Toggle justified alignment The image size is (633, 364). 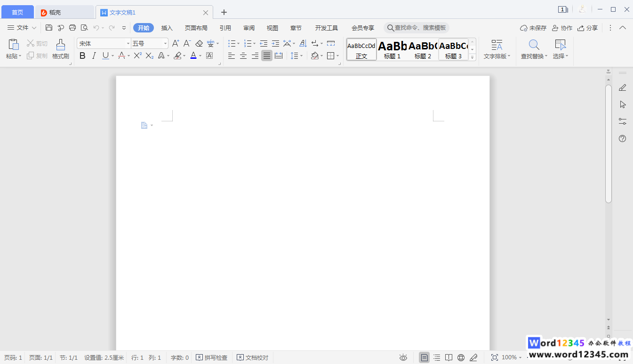267,56
